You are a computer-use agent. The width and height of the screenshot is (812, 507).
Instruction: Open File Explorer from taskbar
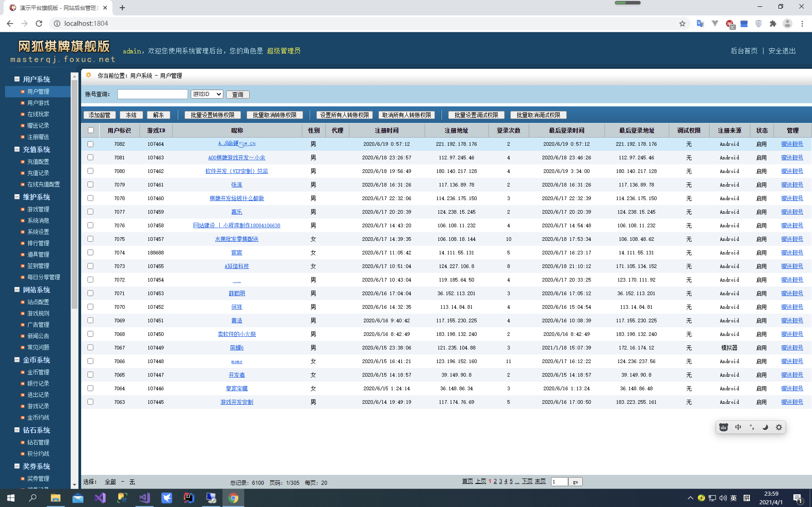tap(55, 498)
